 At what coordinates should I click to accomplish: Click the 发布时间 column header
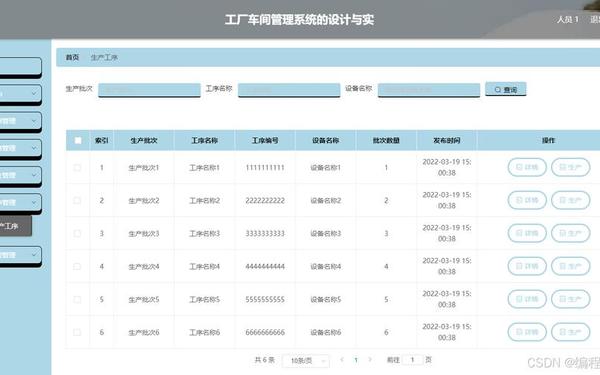(x=447, y=140)
